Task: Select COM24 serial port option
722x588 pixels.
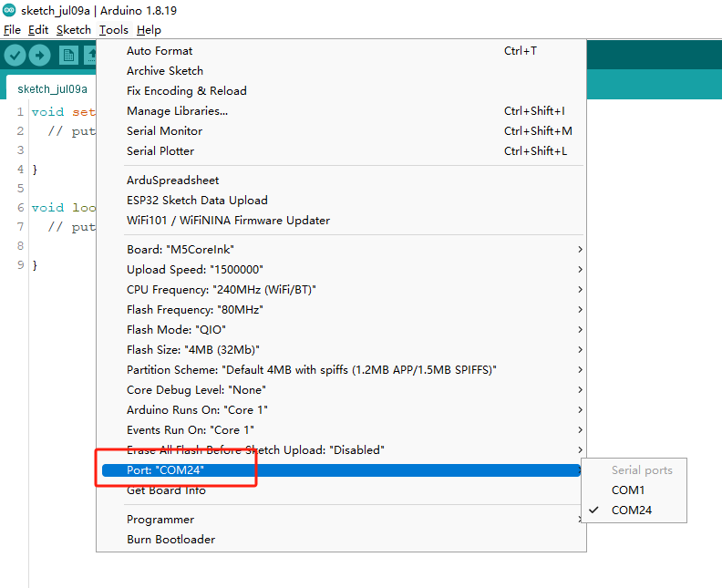Action: click(631, 511)
